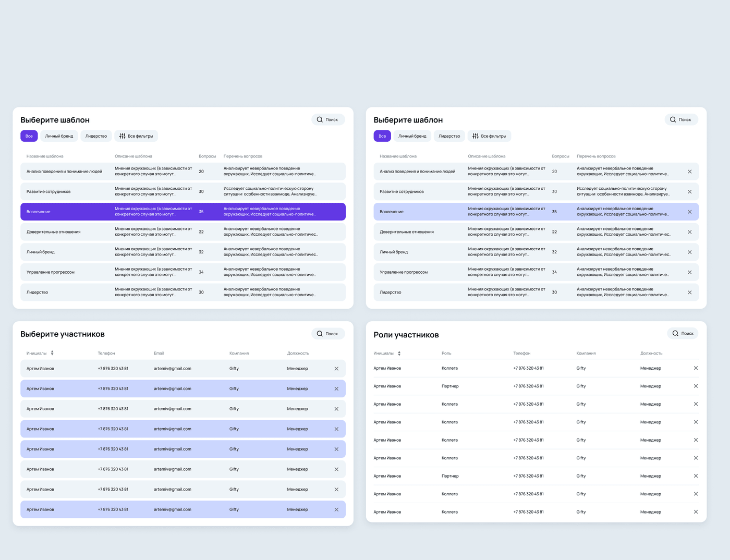The width and height of the screenshot is (730, 560).
Task: Click Вопросы header in panel with cross icons
Action: coord(561,156)
